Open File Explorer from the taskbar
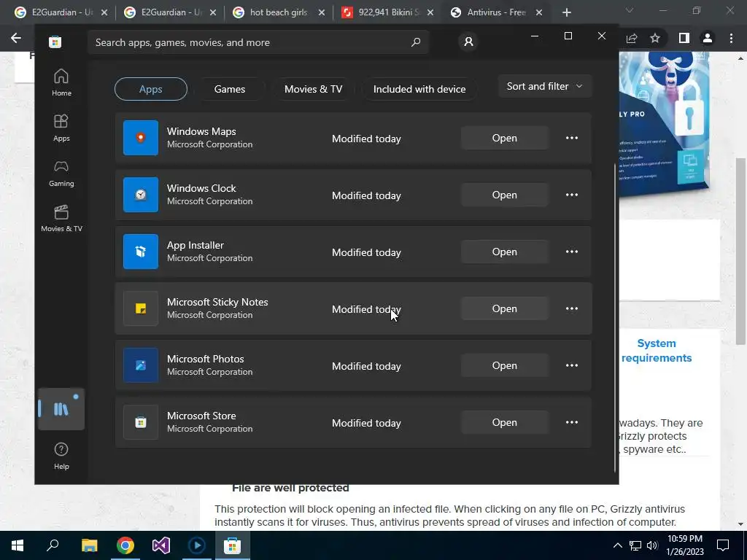Viewport: 747px width, 560px height. (89, 545)
